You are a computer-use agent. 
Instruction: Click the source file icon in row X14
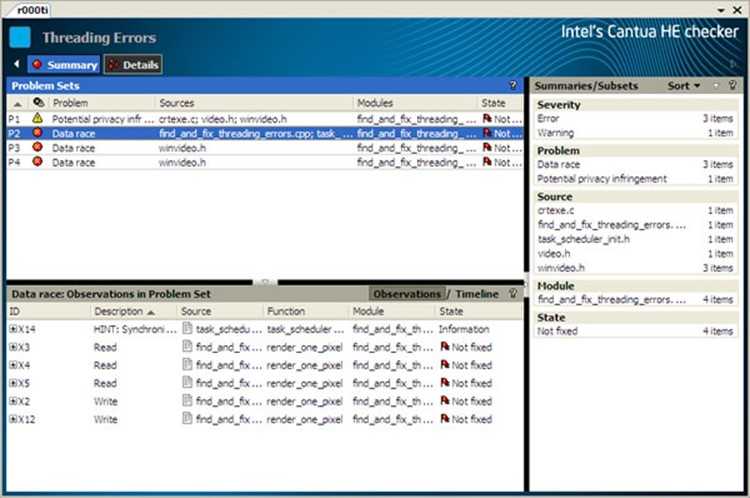[x=188, y=328]
